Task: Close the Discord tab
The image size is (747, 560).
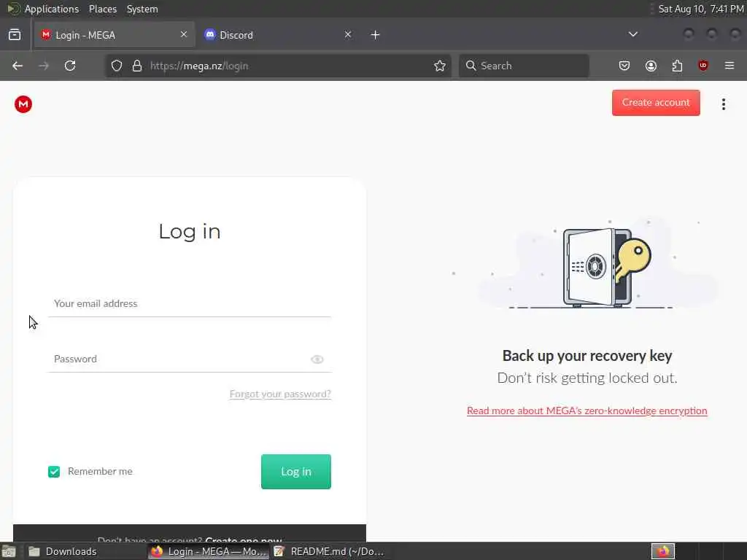Action: tap(348, 34)
